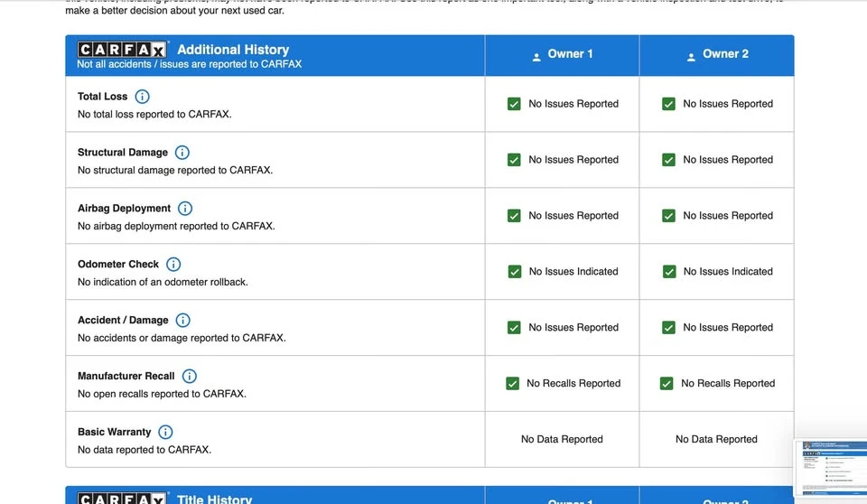
Task: Select the Additional History heading
Action: tap(233, 50)
